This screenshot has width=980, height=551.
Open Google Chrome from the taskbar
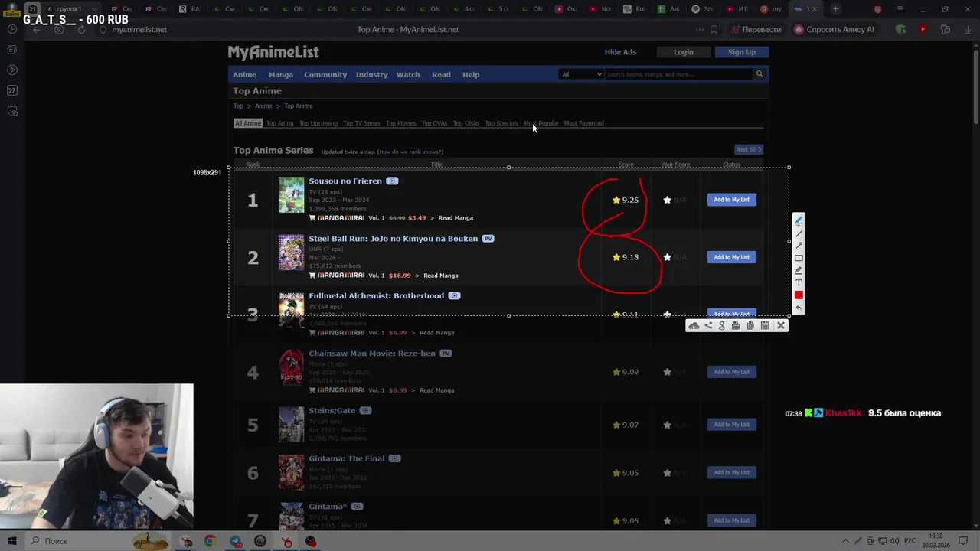210,541
